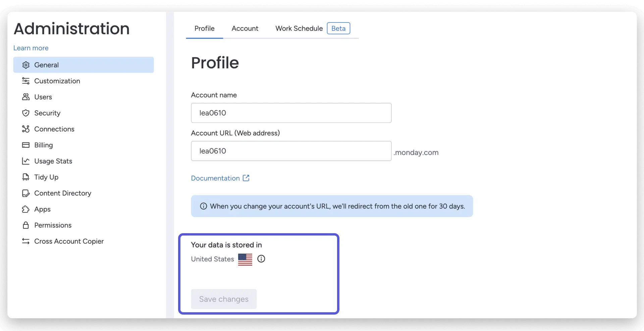Click info icon beside the United States flag
The image size is (644, 331).
pos(261,259)
